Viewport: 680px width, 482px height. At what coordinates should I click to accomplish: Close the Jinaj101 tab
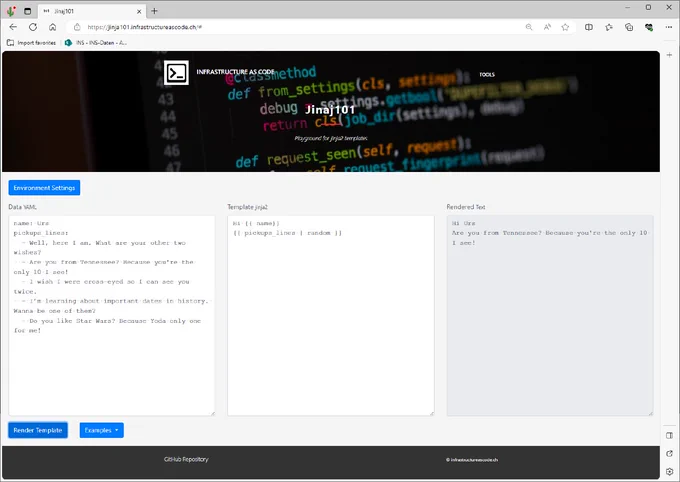[x=139, y=12]
